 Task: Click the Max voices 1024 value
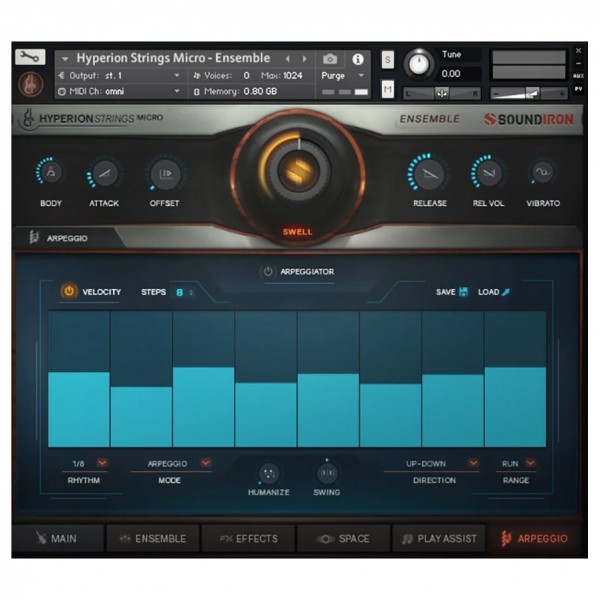point(293,76)
